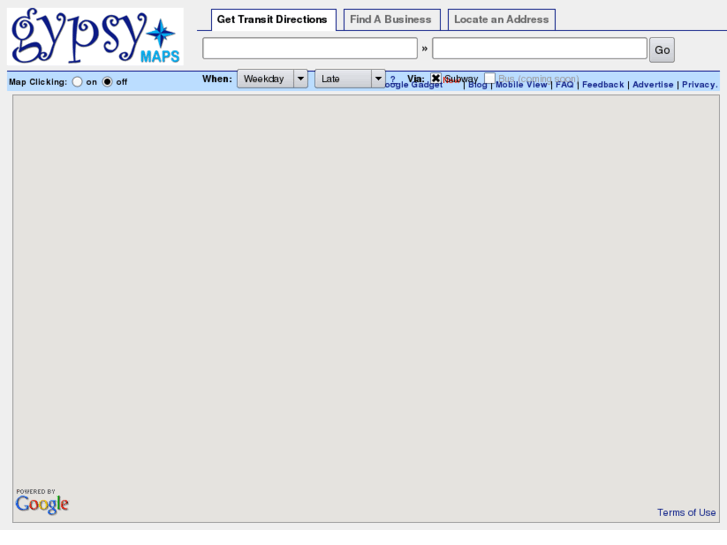Click the question mark help link

tap(393, 79)
